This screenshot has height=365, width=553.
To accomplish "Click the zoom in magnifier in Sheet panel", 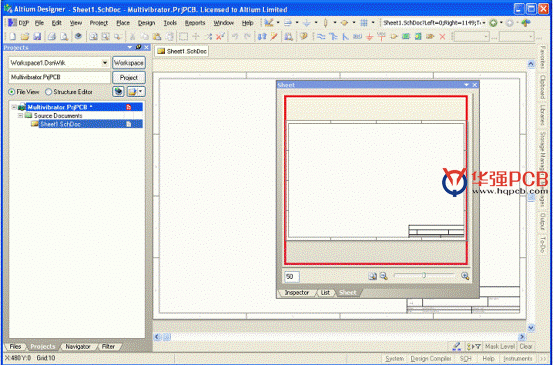I will click(x=465, y=276).
